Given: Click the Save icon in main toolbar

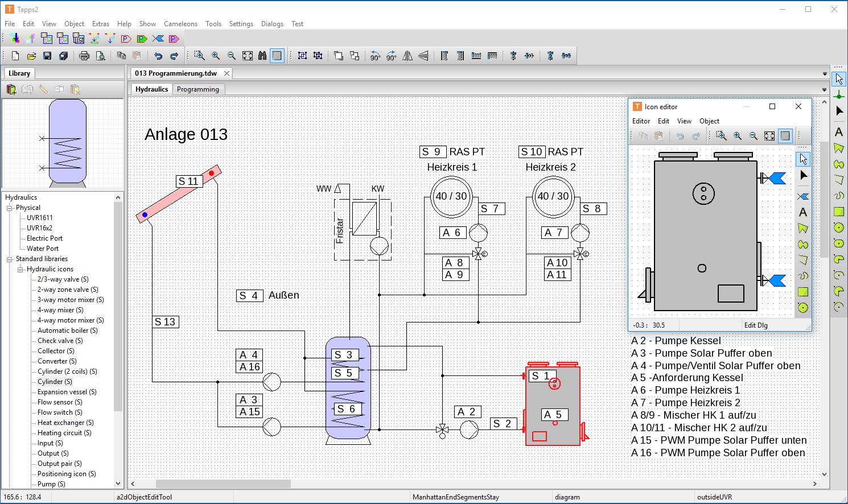Looking at the screenshot, I should coord(47,56).
